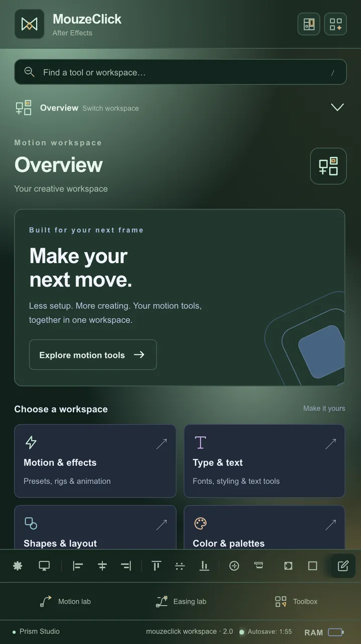Click the Autosave: 1:55 indicator
The width and height of the screenshot is (361, 644).
pyautogui.click(x=266, y=631)
